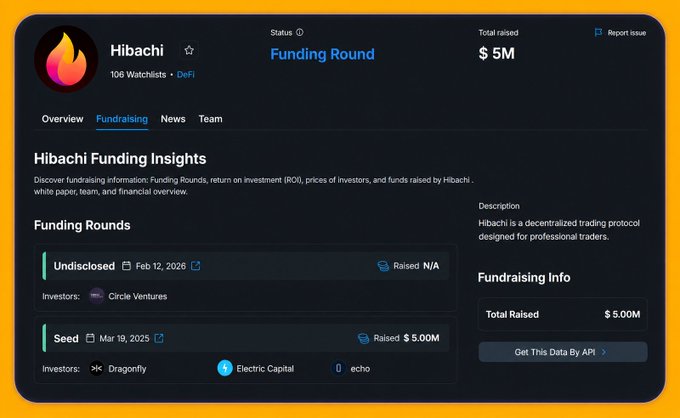Open external link for Undisclosed round
Image resolution: width=680 pixels, height=418 pixels.
click(x=196, y=266)
